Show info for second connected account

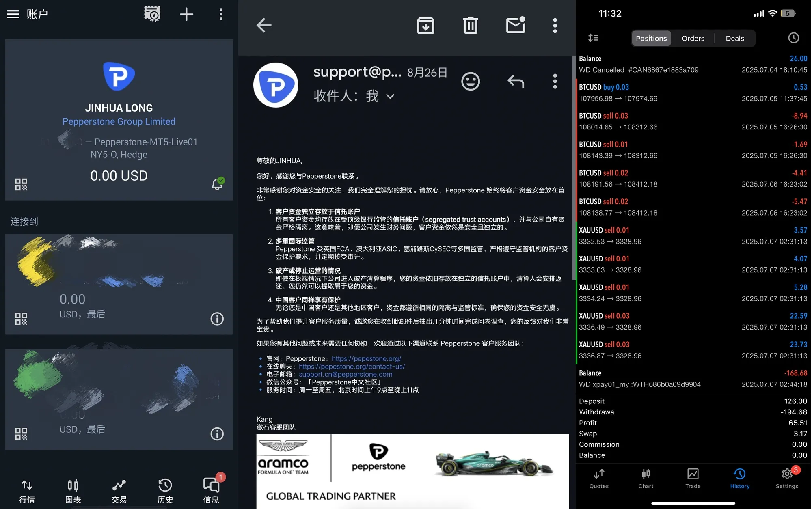tap(217, 434)
